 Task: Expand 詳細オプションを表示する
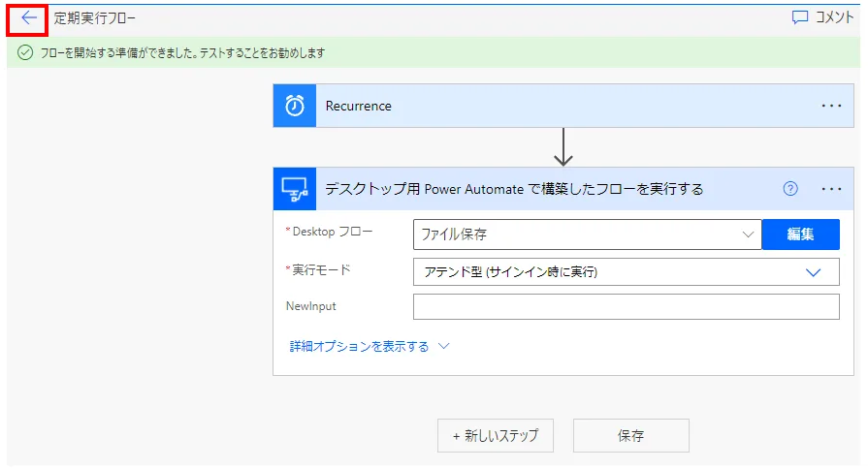(370, 346)
